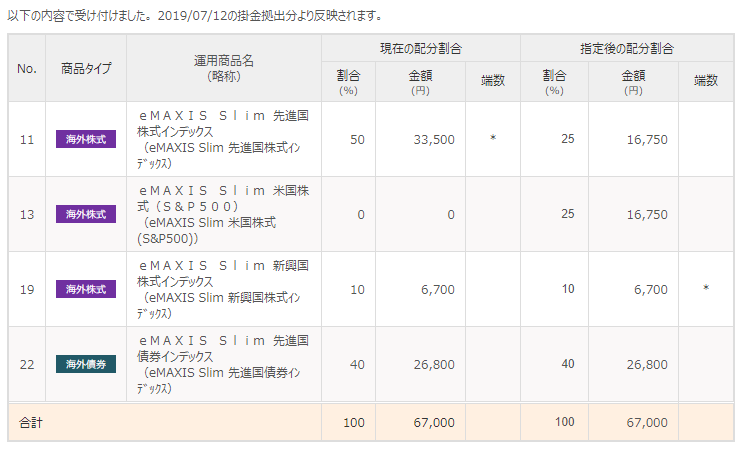Select the 海外株式 tag in row 11
The width and height of the screenshot is (742, 449).
[86, 139]
